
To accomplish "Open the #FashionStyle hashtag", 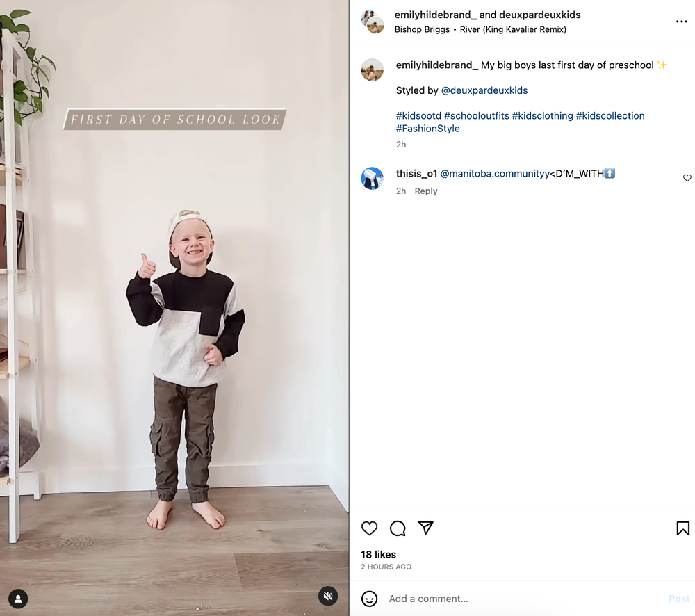I will (x=427, y=129).
